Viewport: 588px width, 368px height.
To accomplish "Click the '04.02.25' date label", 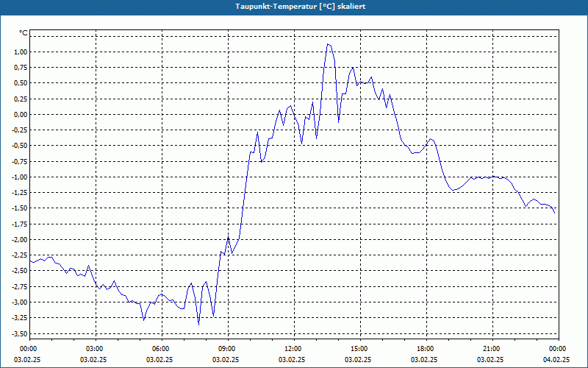I will pos(556,360).
